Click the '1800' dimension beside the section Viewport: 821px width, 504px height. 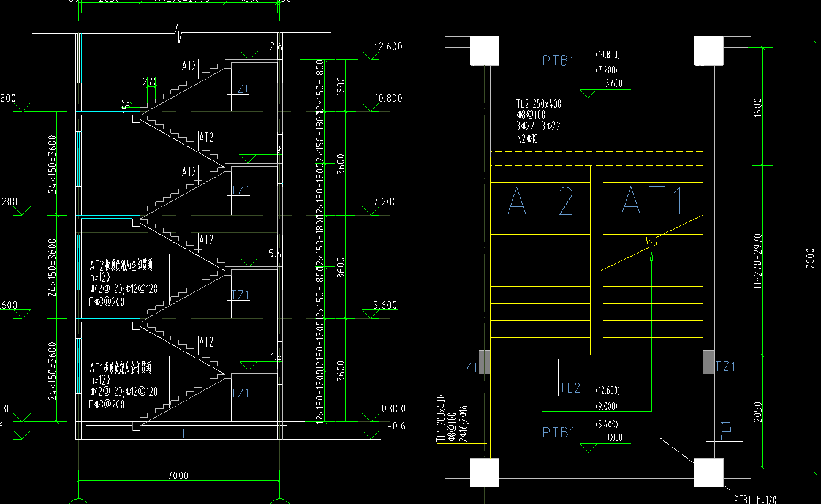coord(341,86)
